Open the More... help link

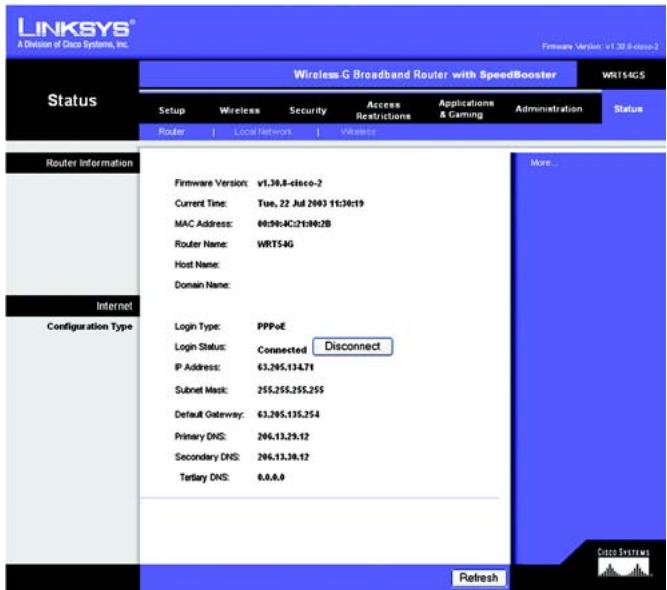tap(544, 163)
